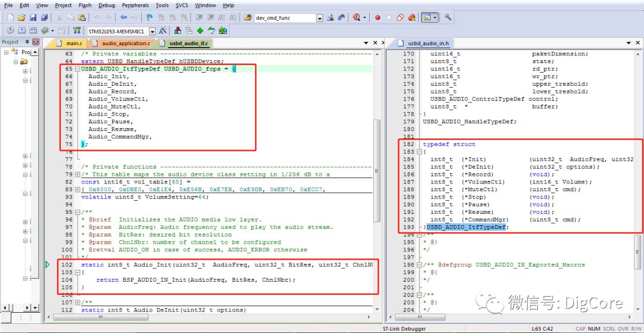
Task: Open the Flash menu
Action: click(x=85, y=5)
